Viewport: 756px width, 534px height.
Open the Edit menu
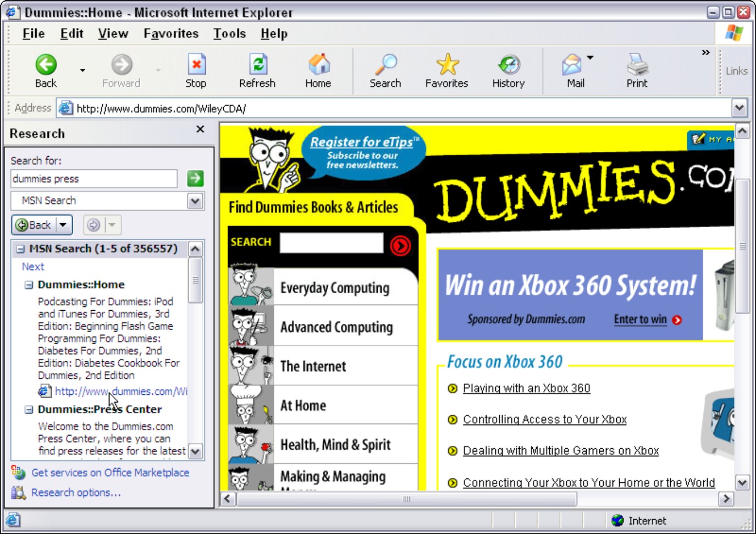click(x=72, y=34)
